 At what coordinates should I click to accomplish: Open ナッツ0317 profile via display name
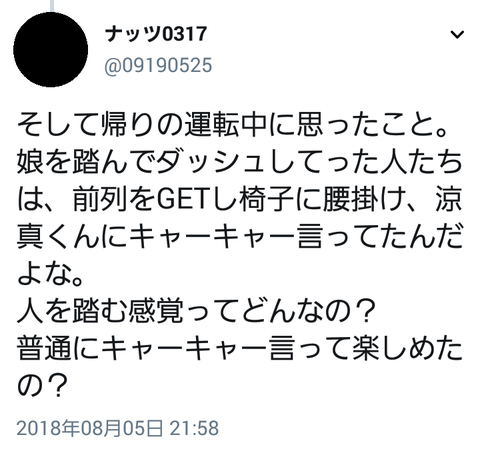coord(156,34)
